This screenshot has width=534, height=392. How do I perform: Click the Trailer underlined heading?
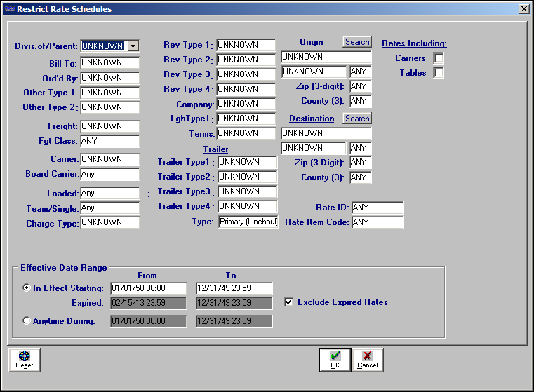coord(215,149)
